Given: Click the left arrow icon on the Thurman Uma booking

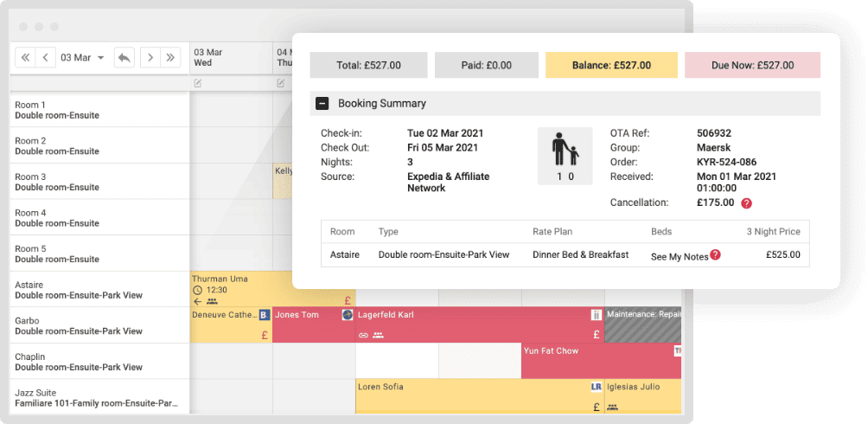Looking at the screenshot, I should tap(198, 301).
